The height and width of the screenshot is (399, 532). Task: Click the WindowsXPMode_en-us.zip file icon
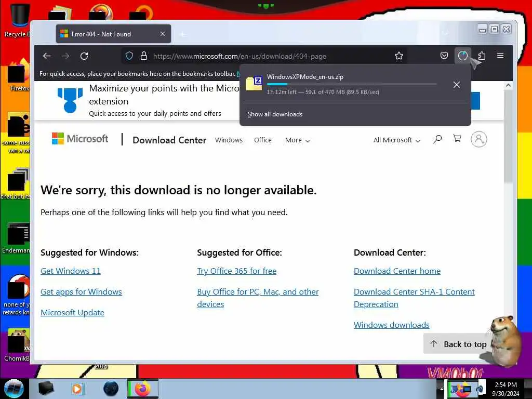[254, 84]
